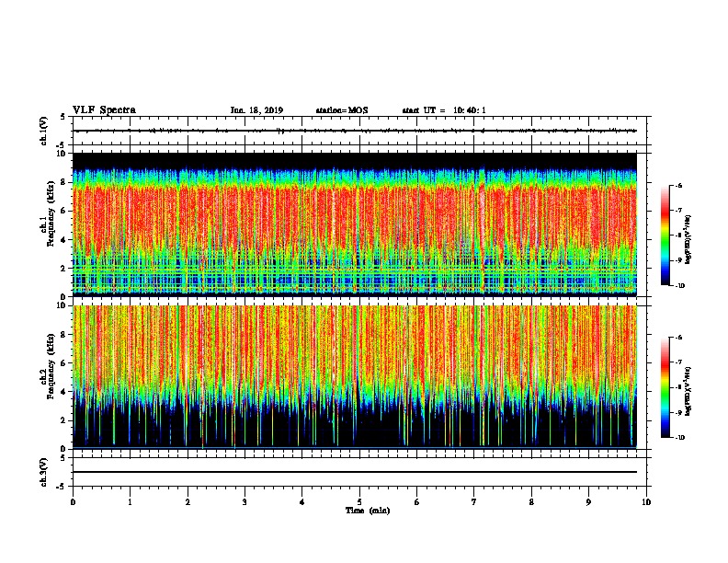Click the ch.2 Frequency (kHz) axis label
This screenshot has height=563, width=728.
tap(47, 366)
